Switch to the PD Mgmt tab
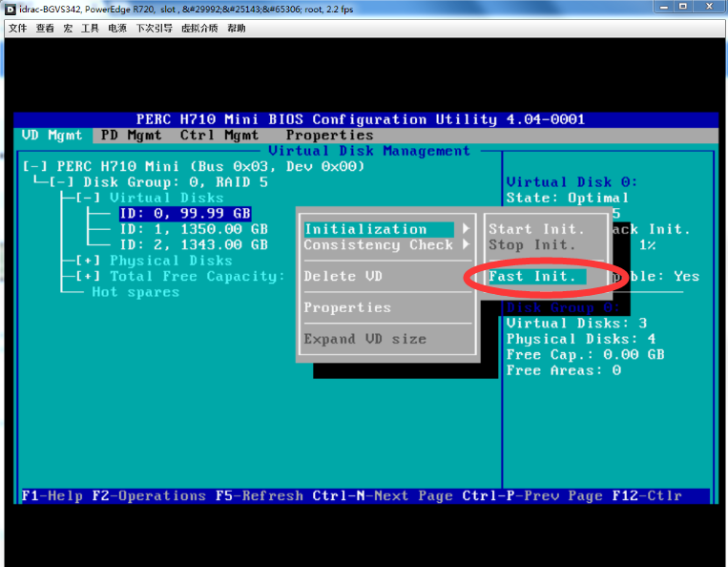Screen dimensions: 728x567 click(132, 136)
